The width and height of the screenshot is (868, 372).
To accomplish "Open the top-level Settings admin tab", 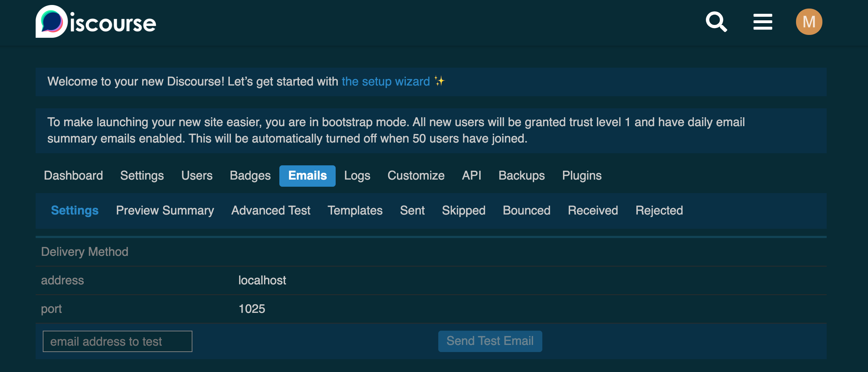I will (142, 176).
